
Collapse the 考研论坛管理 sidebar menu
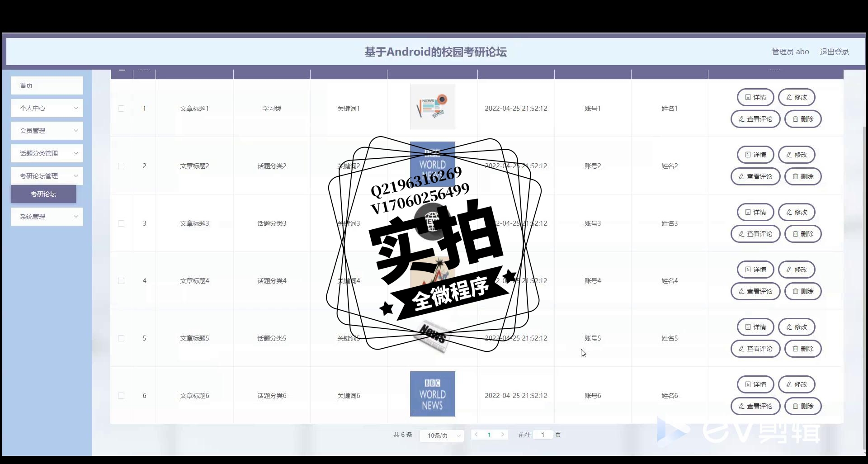tap(47, 176)
